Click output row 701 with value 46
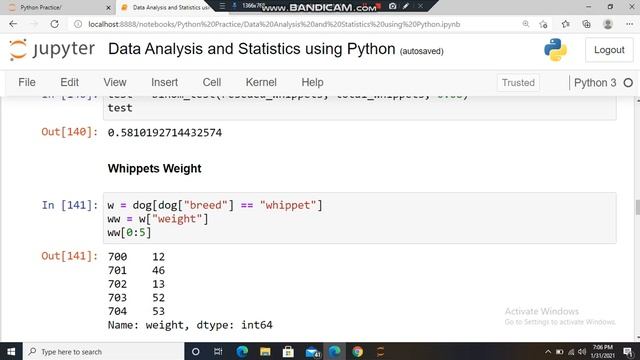Image resolution: width=640 pixels, height=360 pixels. pyautogui.click(x=136, y=270)
